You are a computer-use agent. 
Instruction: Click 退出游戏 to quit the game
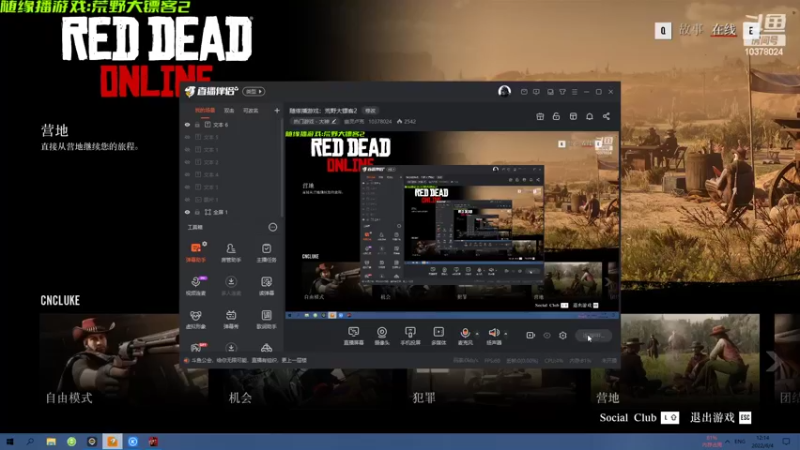tap(720, 417)
